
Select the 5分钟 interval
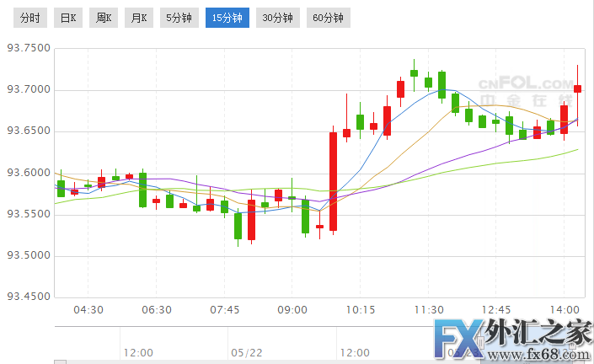tap(179, 18)
